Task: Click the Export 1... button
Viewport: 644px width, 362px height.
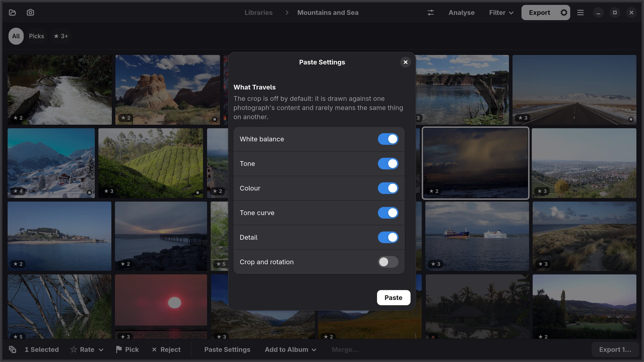Action: [615, 349]
